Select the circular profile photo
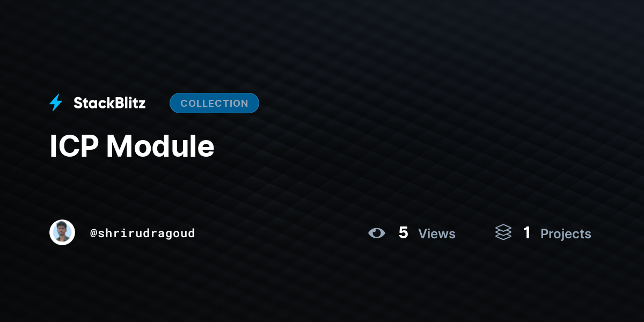 [x=62, y=232]
